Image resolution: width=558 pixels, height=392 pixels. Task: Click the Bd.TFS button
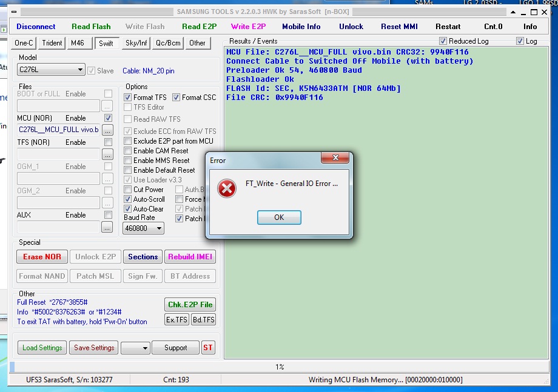204,319
